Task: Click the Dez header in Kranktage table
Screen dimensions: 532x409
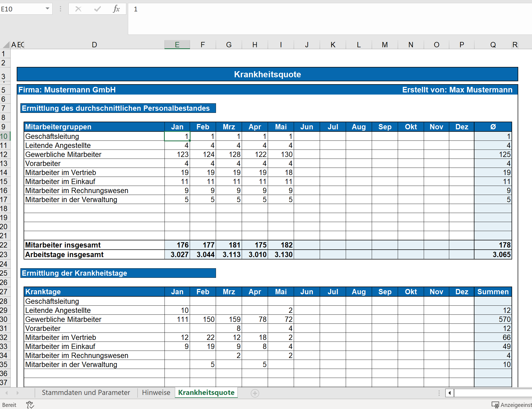Action: click(462, 292)
